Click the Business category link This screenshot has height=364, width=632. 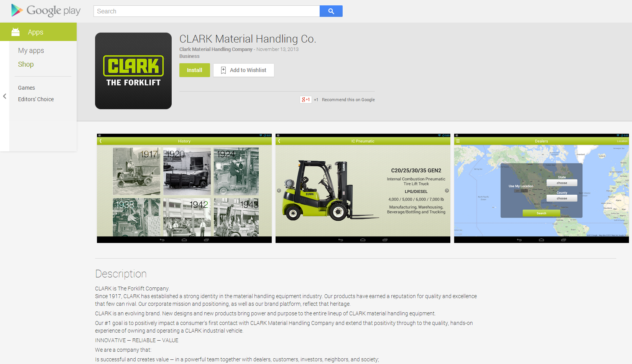click(x=189, y=56)
